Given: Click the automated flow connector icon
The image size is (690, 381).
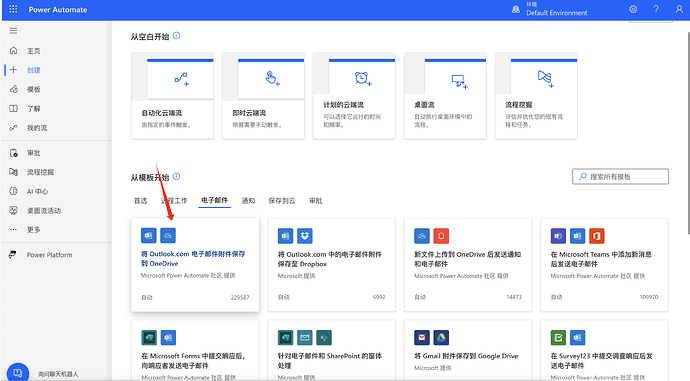Looking at the screenshot, I should pyautogui.click(x=181, y=79).
